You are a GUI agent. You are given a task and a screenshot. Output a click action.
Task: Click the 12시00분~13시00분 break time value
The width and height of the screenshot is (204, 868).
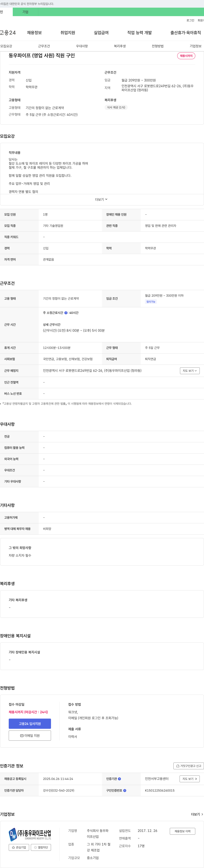tap(57, 348)
